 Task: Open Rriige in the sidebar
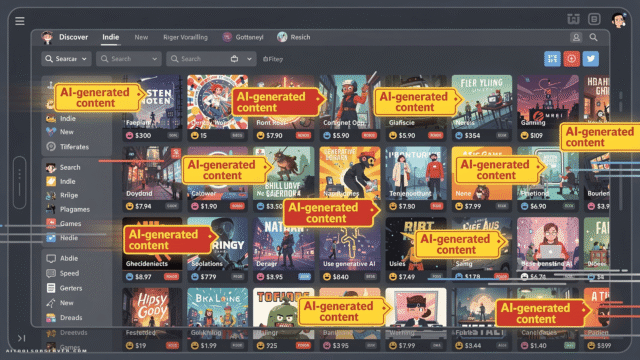[62, 195]
